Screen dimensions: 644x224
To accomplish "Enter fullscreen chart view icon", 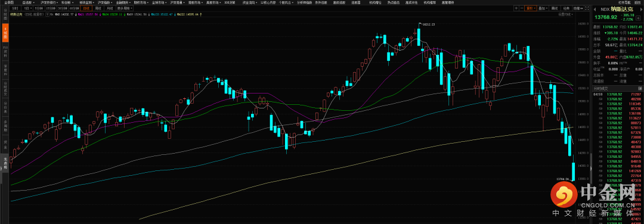I will pyautogui.click(x=587, y=8).
